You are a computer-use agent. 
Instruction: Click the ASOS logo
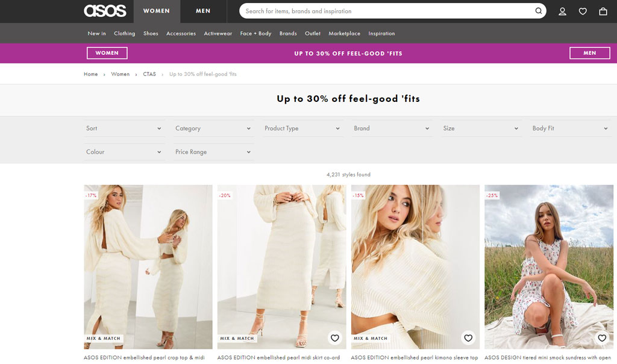pos(105,11)
